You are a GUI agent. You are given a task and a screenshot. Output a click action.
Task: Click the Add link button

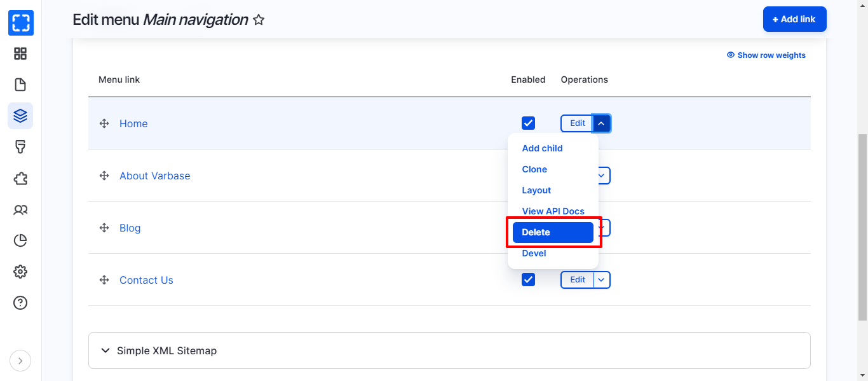pyautogui.click(x=794, y=19)
